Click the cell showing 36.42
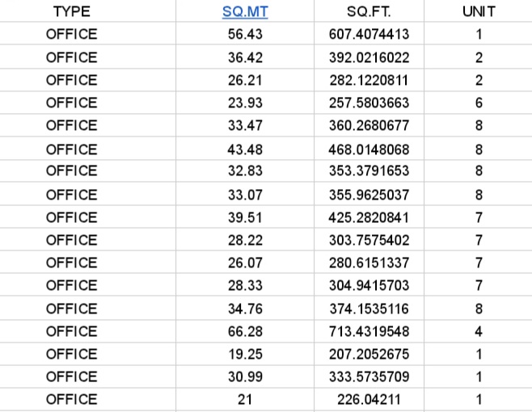The width and height of the screenshot is (532, 412). 245,57
